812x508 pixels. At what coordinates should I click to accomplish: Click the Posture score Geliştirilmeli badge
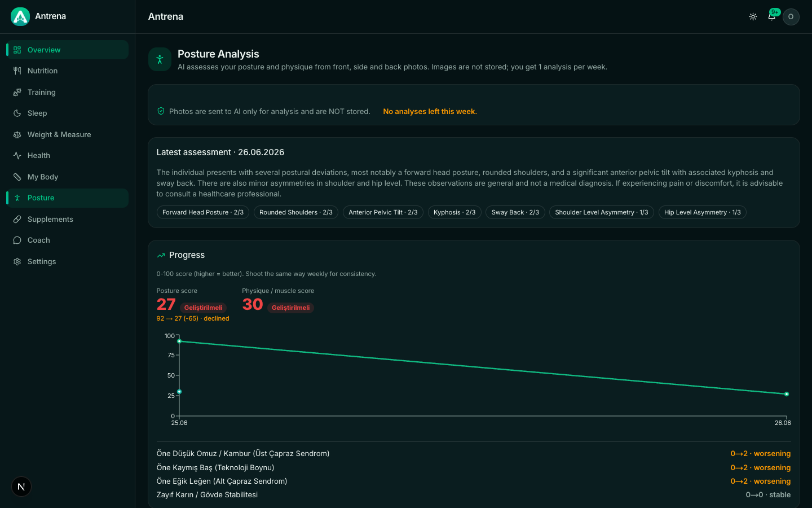click(x=203, y=308)
